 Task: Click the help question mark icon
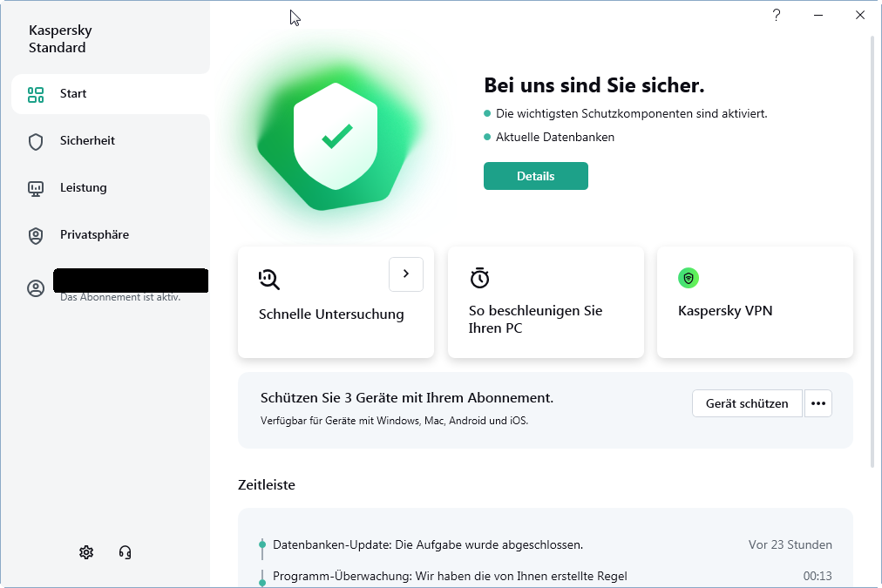point(777,15)
